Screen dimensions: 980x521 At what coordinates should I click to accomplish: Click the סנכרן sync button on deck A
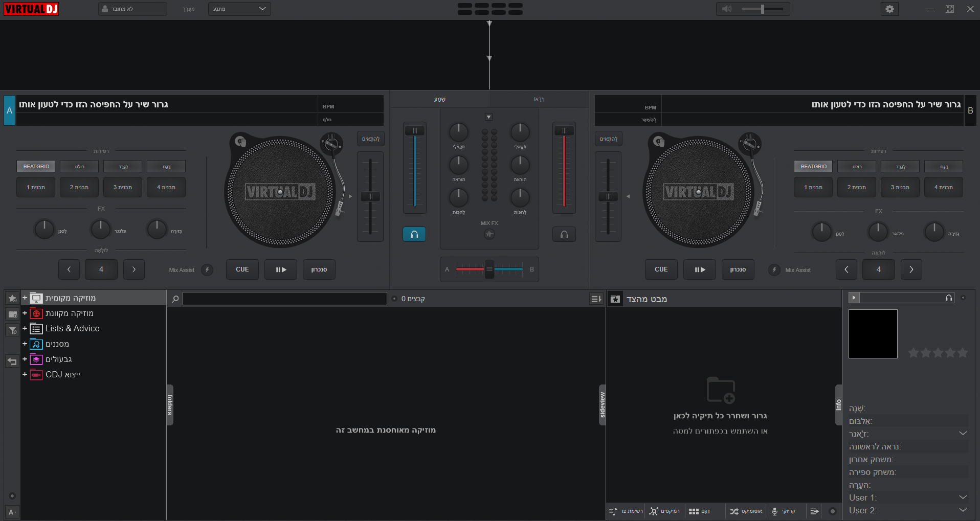(x=319, y=269)
